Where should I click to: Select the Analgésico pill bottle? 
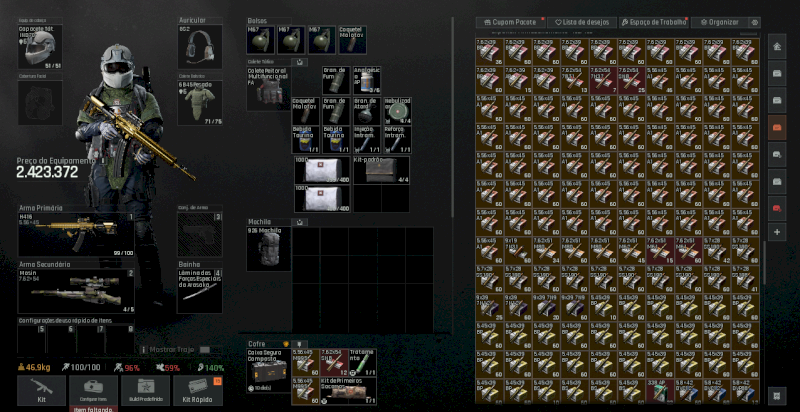[367, 80]
